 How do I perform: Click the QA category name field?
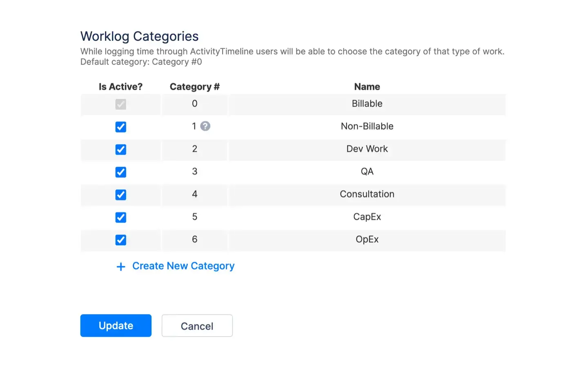(367, 171)
